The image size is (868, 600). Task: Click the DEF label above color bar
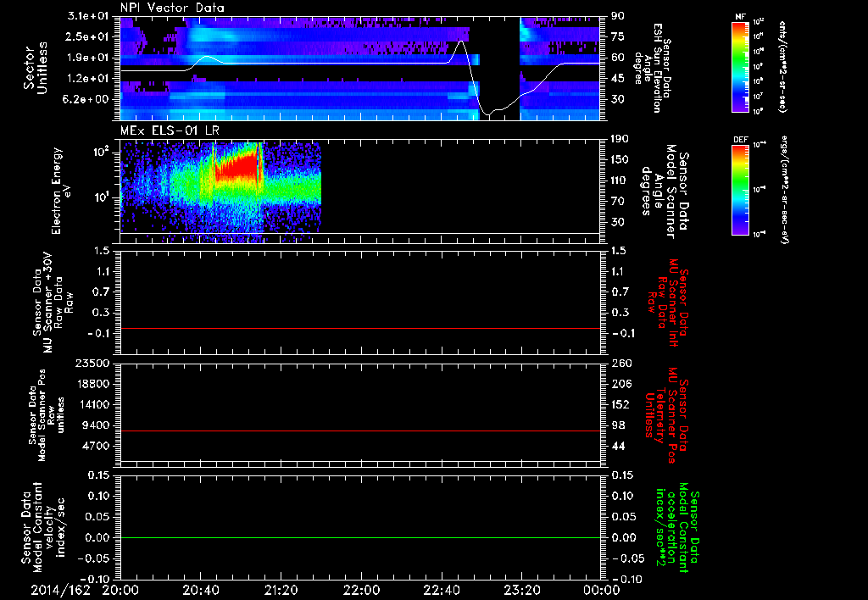tap(741, 140)
